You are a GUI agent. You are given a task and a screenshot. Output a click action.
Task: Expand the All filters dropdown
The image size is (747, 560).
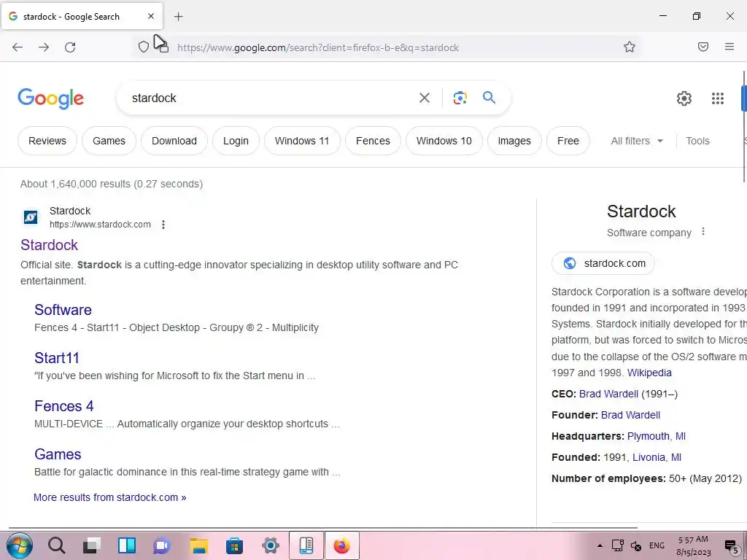[637, 141]
